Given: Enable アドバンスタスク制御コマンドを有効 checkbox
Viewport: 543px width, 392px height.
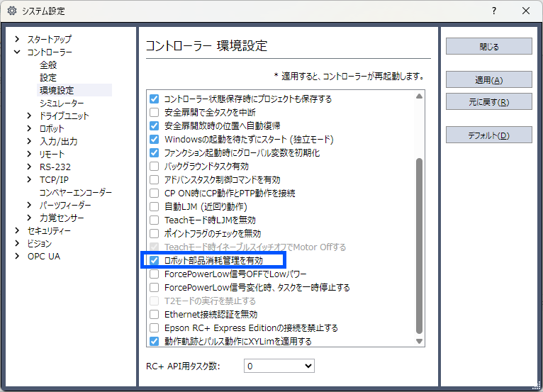Looking at the screenshot, I should [154, 180].
